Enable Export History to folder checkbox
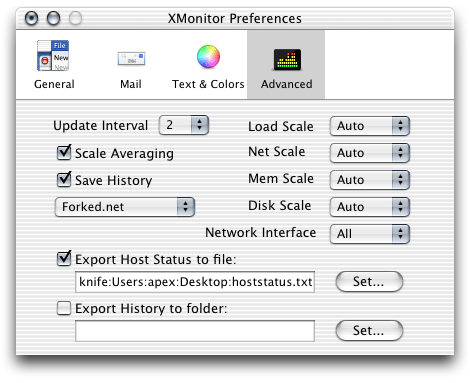470x383 pixels. (64, 308)
